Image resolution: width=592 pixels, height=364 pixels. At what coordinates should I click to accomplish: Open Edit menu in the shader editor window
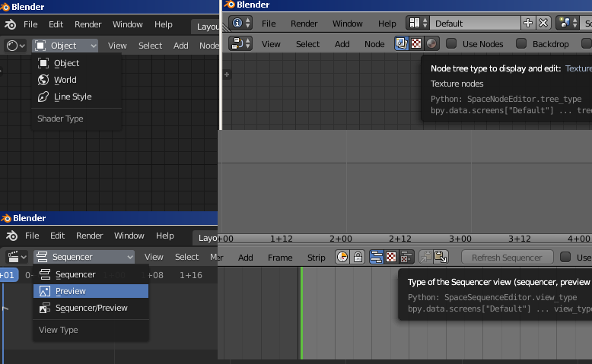[56, 24]
